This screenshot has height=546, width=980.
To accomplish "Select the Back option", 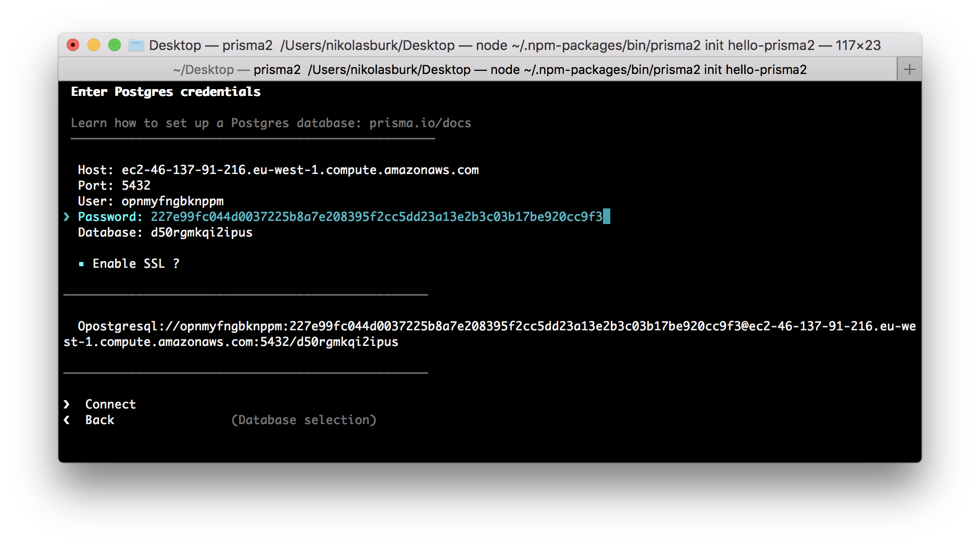I will pos(99,420).
